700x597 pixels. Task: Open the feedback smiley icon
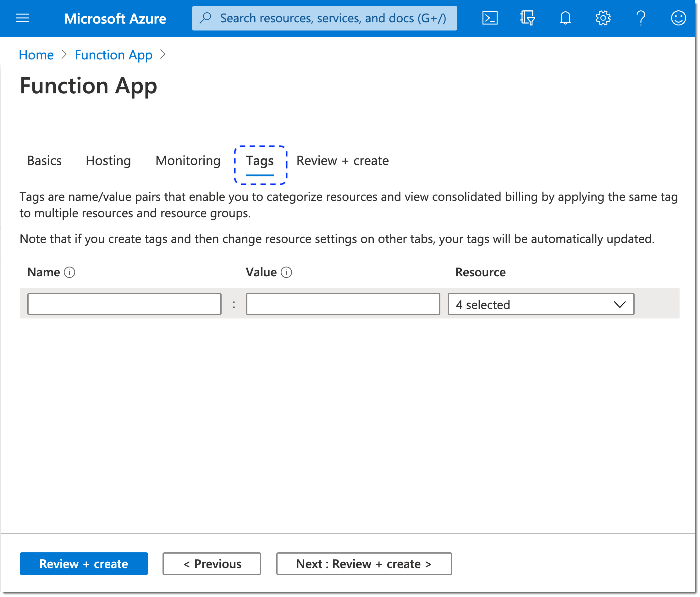[x=678, y=18]
